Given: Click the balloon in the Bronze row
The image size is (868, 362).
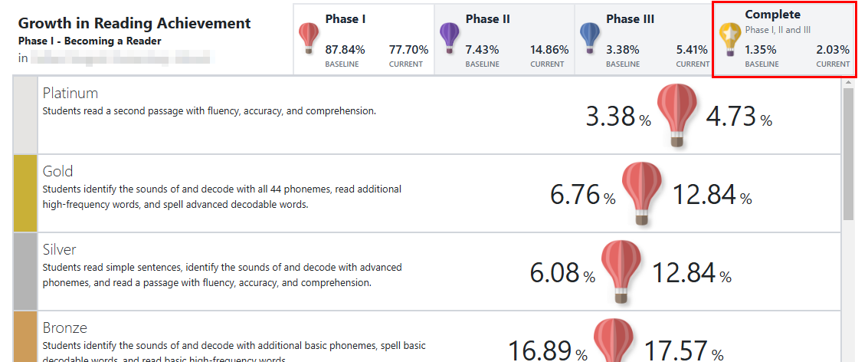Looking at the screenshot, I should click(614, 340).
